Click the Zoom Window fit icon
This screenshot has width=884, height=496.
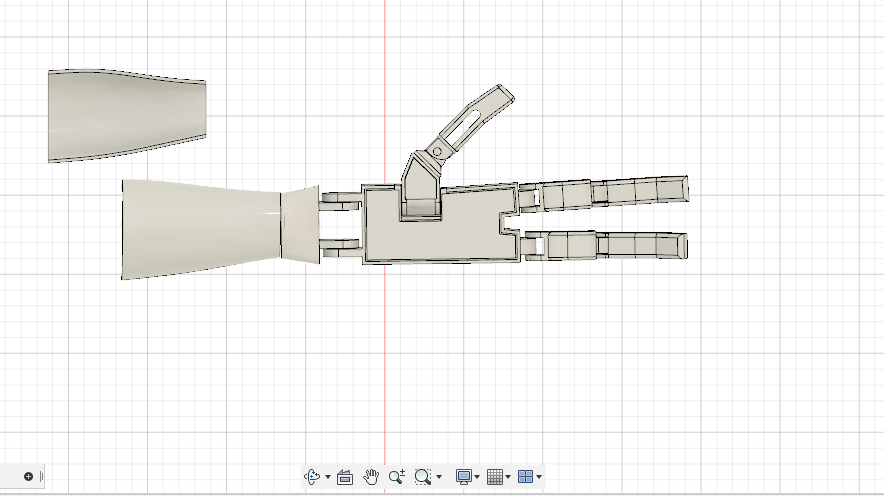tap(423, 477)
